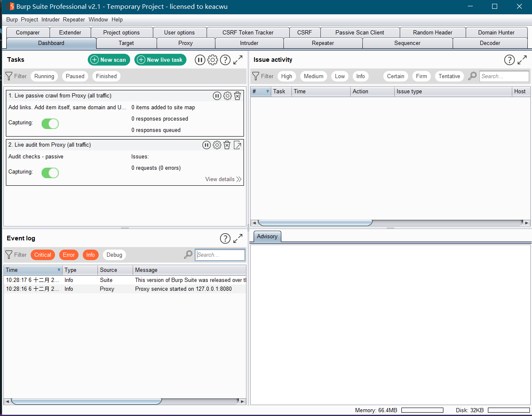Open the CSRF Token Tracker tab
The image size is (532, 416).
click(x=248, y=32)
